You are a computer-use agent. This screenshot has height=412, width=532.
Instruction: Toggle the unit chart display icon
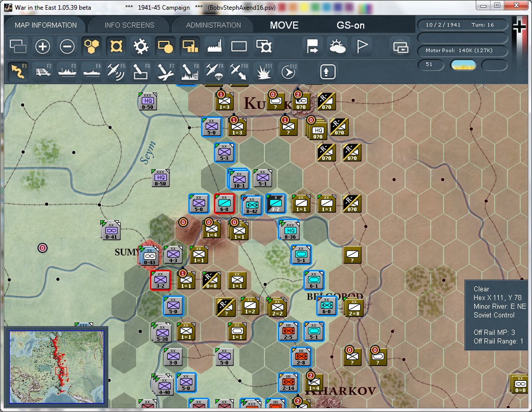pyautogui.click(x=190, y=46)
